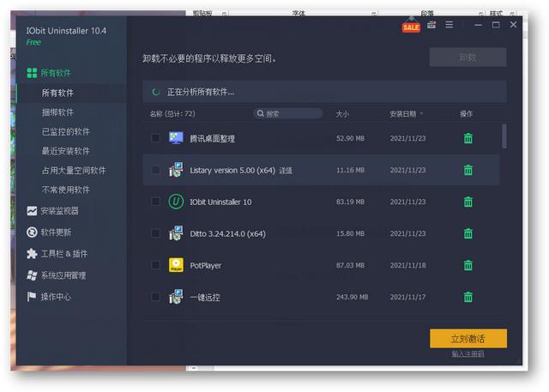Open the toolbox icon next to SALE

(431, 25)
